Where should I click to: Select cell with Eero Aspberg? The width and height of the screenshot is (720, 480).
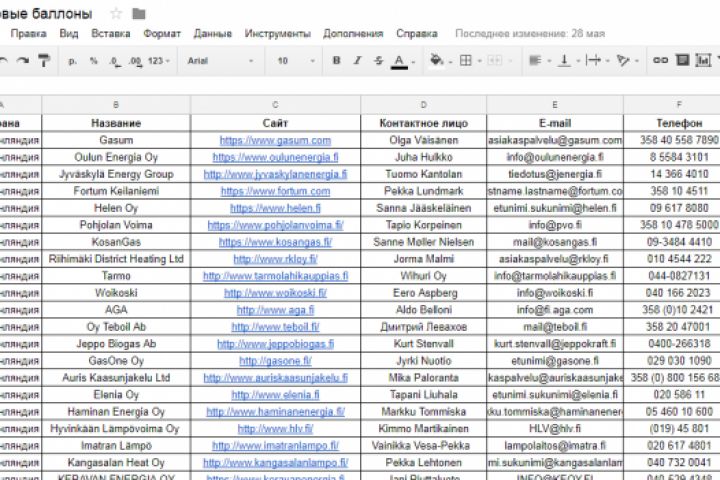(x=423, y=293)
